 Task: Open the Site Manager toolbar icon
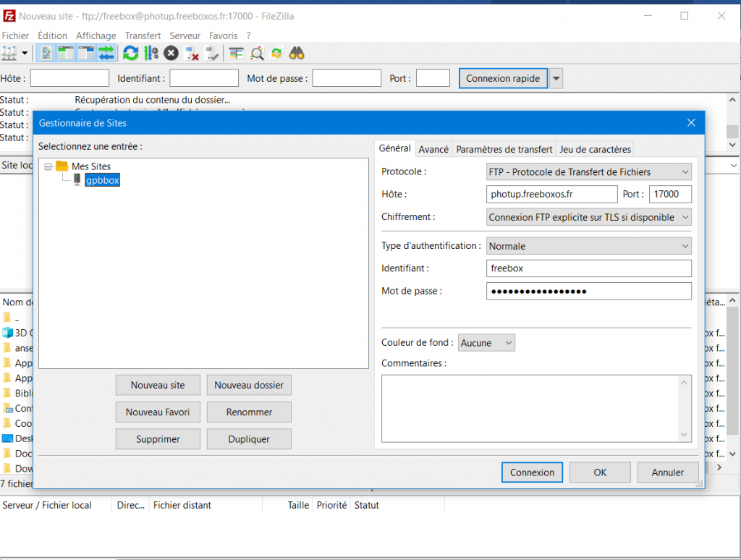tap(9, 53)
